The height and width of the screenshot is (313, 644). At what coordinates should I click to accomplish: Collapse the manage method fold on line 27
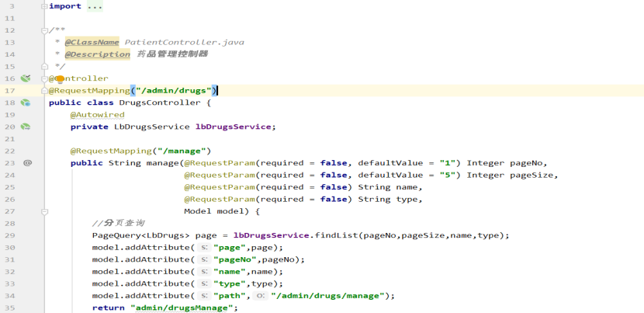click(44, 211)
